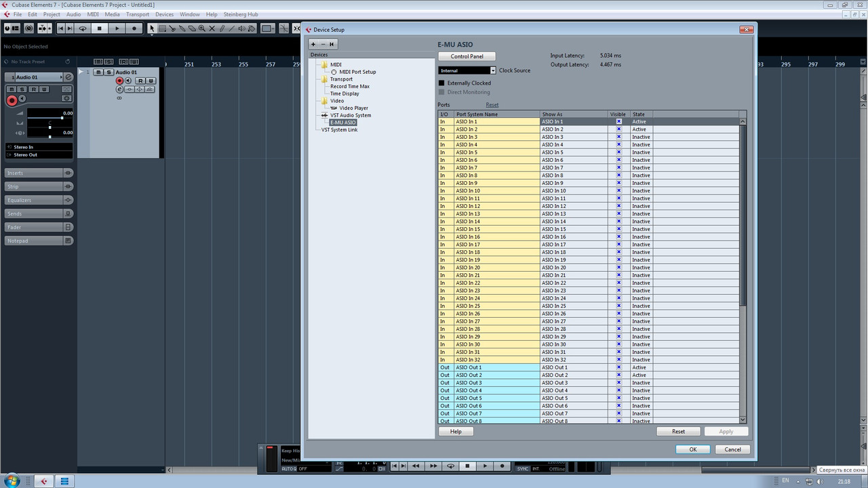The height and width of the screenshot is (488, 868).
Task: Toggle Cycle loop in the top toolbar
Action: (x=83, y=28)
